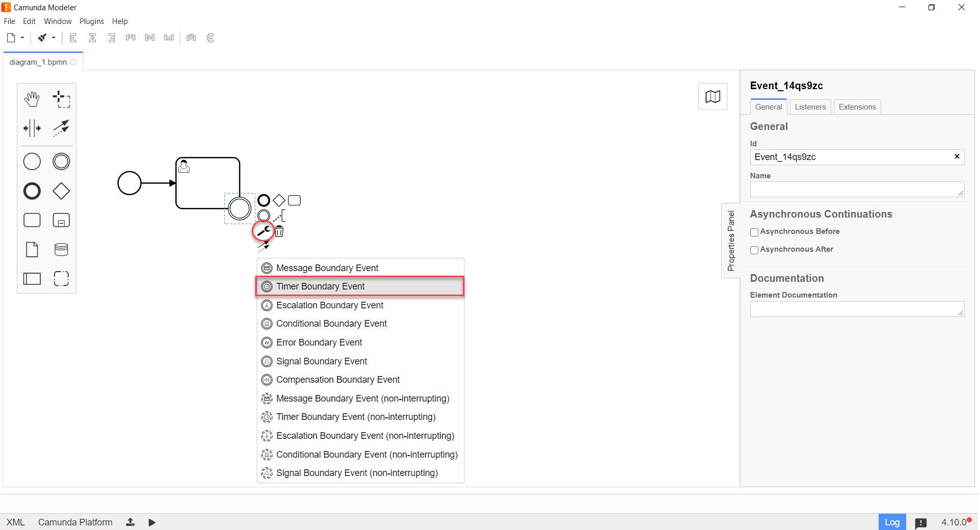Append Gateway from context pad

[x=279, y=200]
